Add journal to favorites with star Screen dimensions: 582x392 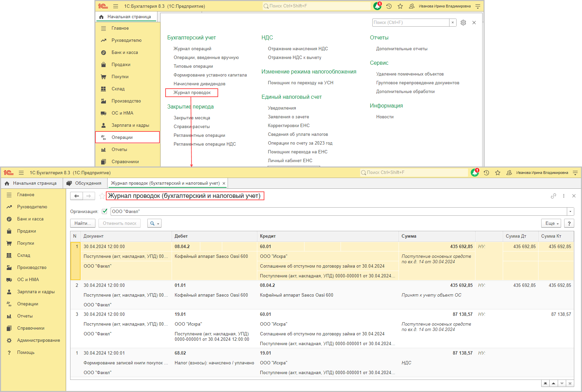click(x=102, y=196)
